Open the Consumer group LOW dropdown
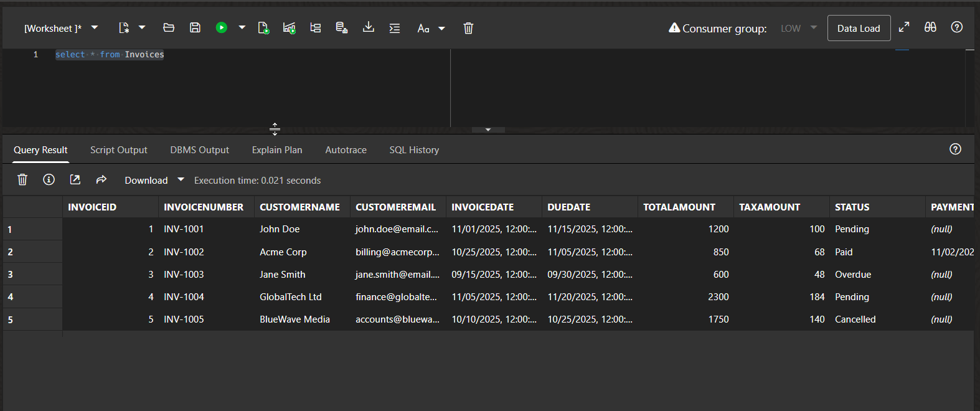The image size is (980, 411). 799,28
